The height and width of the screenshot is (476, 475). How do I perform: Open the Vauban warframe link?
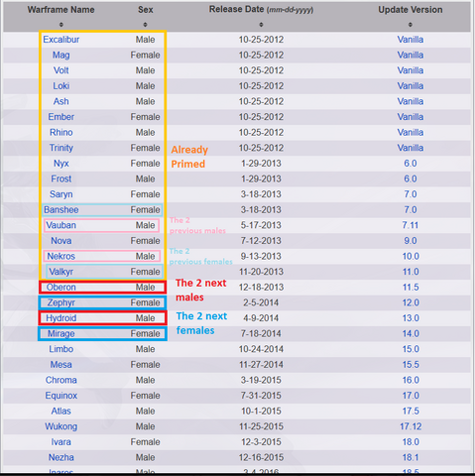pyautogui.click(x=61, y=225)
